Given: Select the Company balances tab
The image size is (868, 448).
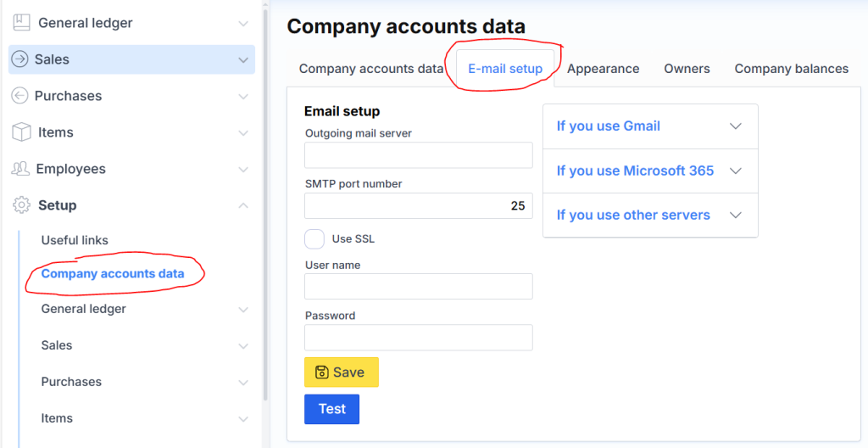Looking at the screenshot, I should pos(791,69).
